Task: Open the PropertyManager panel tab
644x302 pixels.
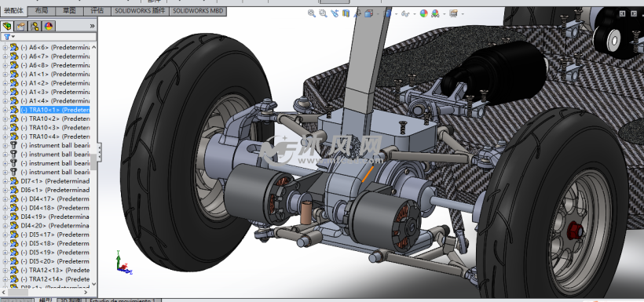Action: pos(21,26)
